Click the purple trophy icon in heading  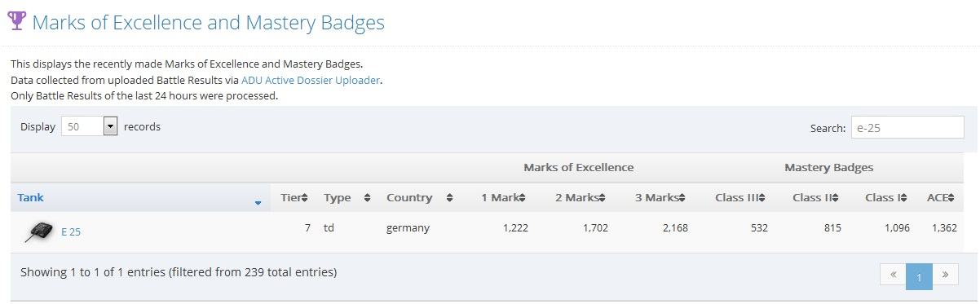point(16,21)
